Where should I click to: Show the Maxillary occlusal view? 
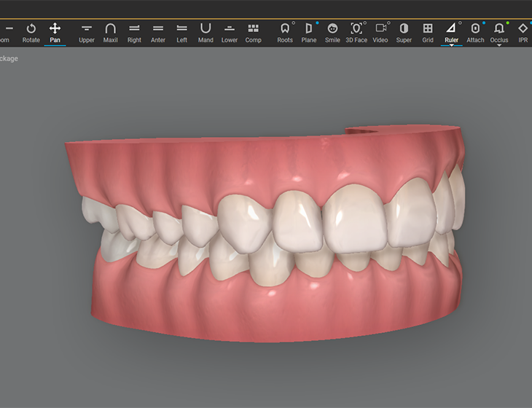[110, 32]
